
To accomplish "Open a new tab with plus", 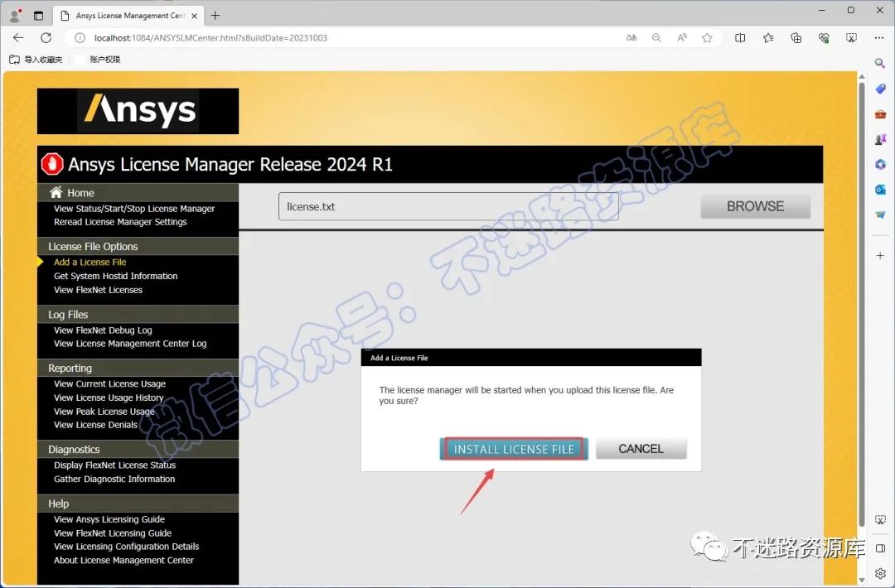I will [x=215, y=16].
